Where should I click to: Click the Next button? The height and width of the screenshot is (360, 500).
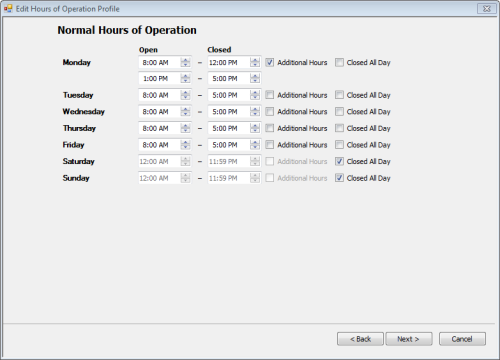[x=409, y=339]
